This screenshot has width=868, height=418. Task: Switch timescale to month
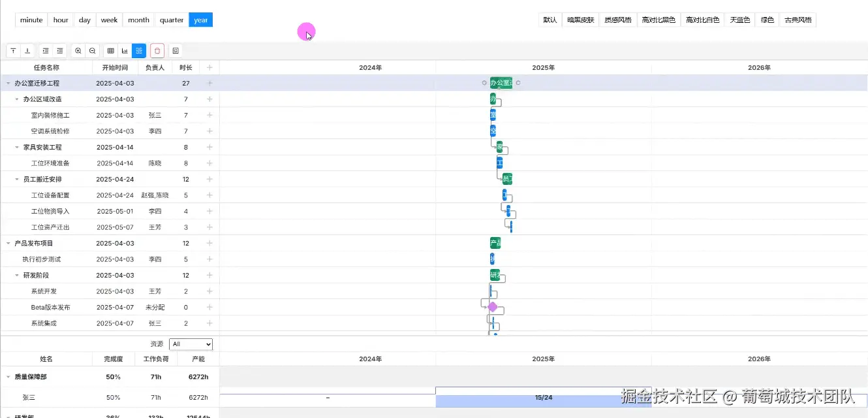point(138,20)
